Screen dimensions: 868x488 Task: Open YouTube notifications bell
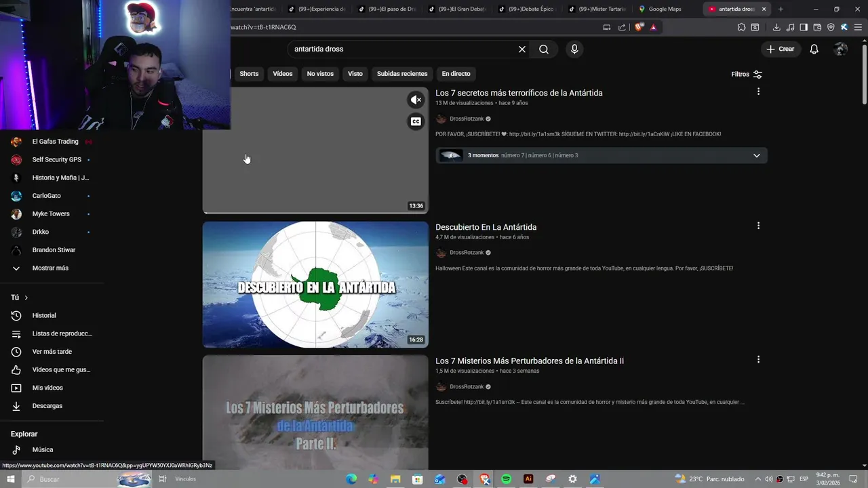coord(814,49)
